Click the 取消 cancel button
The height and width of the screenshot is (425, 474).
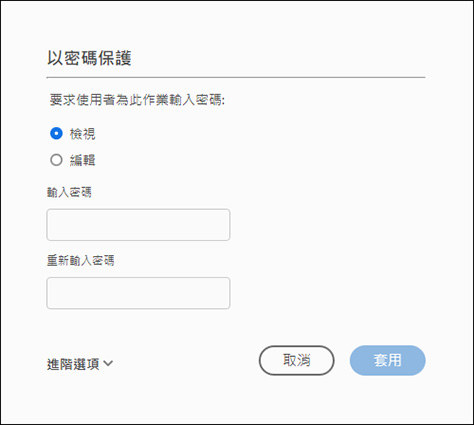pos(297,360)
